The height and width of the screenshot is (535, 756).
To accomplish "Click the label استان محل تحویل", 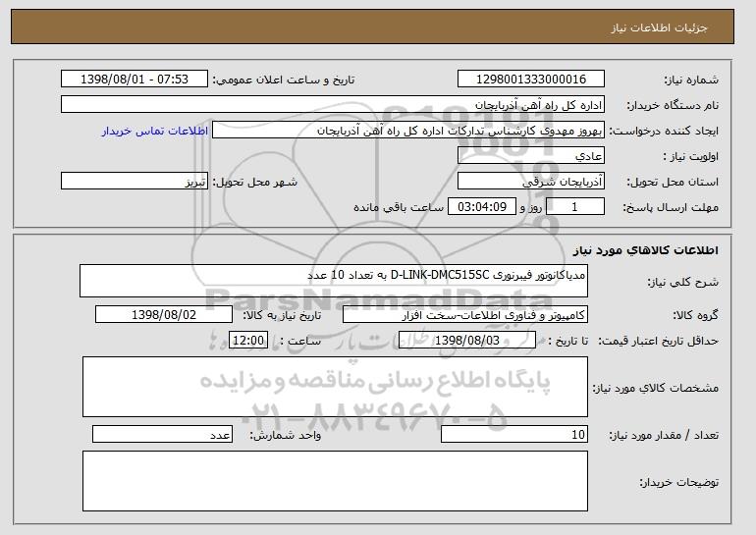I will click(673, 182).
